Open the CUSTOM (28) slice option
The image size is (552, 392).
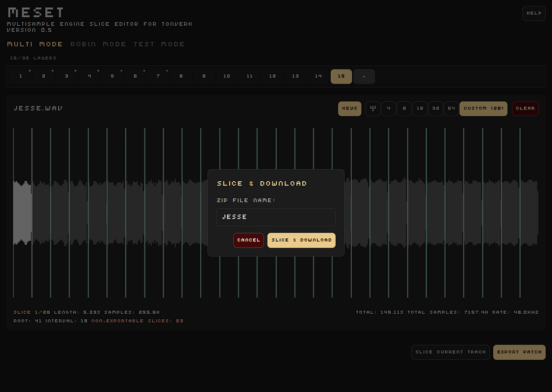click(x=483, y=108)
